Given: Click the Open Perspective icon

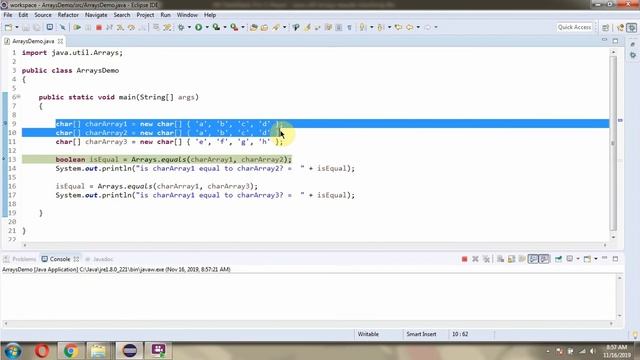Looking at the screenshot, I should coord(606,27).
